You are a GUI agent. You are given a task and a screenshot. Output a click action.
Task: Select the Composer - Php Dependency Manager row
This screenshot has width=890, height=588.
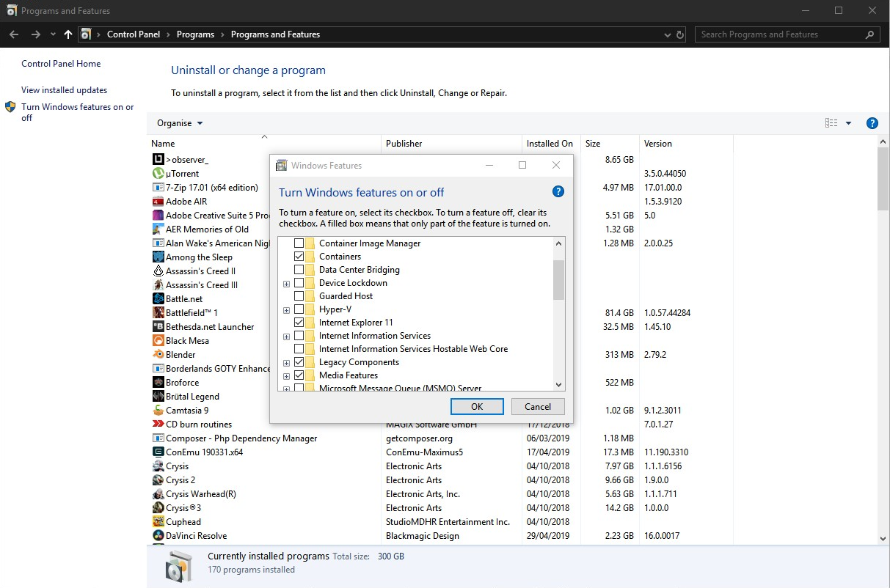pos(440,438)
